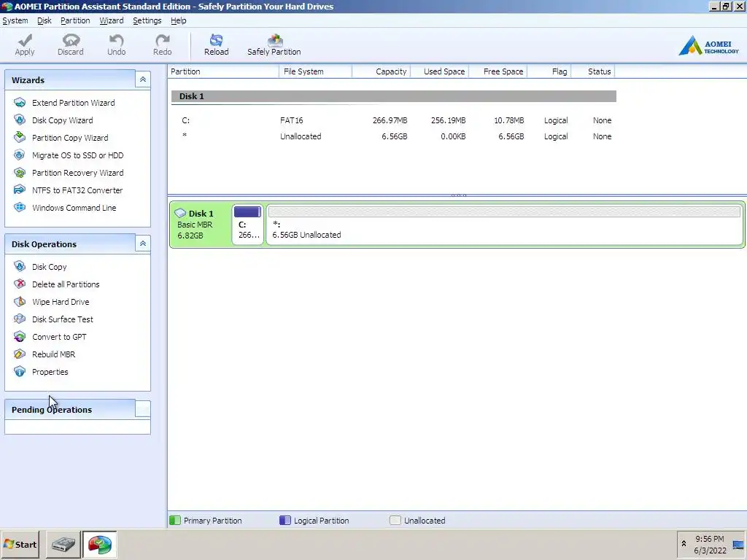The image size is (747, 560).
Task: Sort by File System column header
Action: 315,71
